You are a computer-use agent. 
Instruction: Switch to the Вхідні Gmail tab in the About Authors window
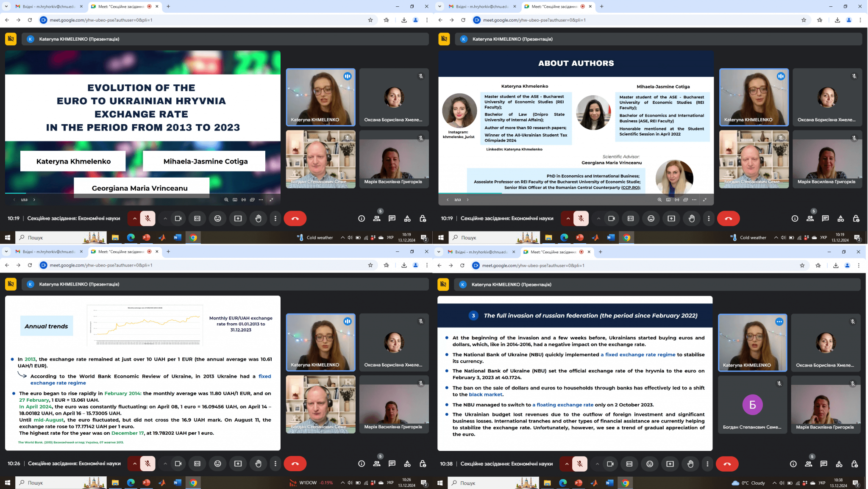(482, 6)
